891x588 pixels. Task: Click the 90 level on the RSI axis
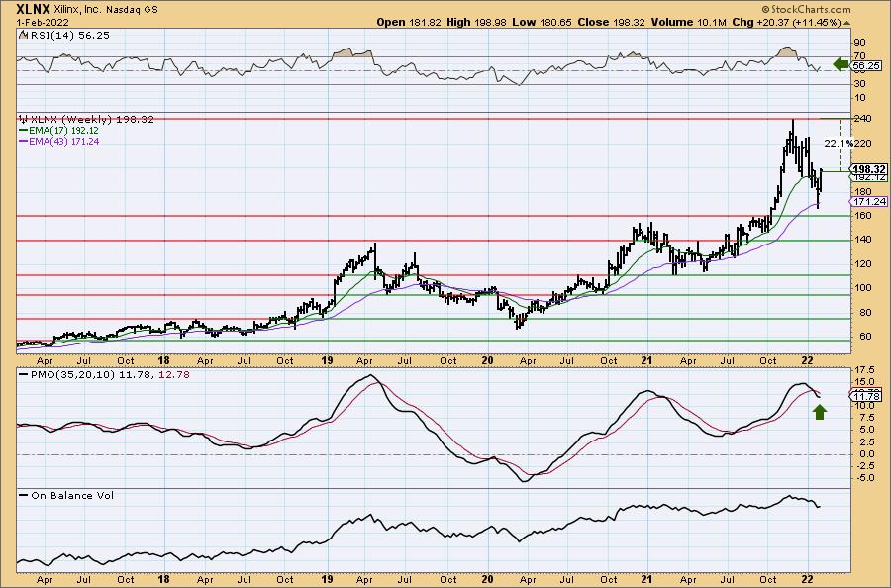(859, 43)
